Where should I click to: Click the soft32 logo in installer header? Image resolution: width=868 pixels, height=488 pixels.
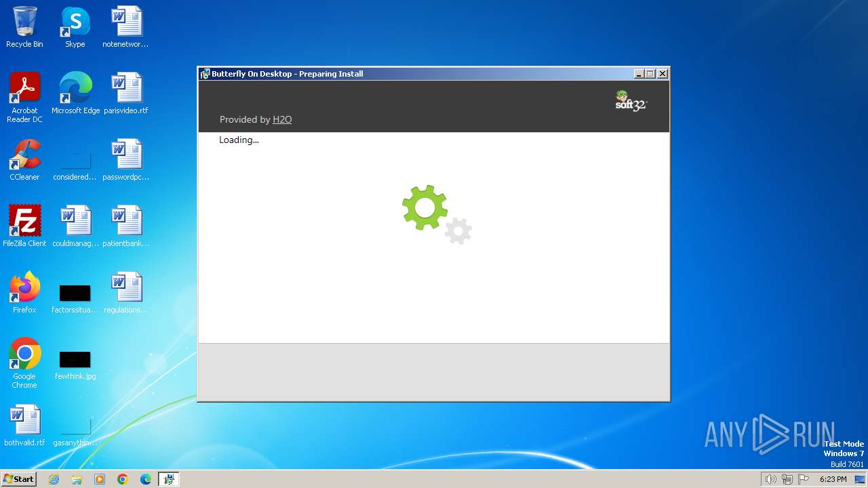click(x=631, y=101)
